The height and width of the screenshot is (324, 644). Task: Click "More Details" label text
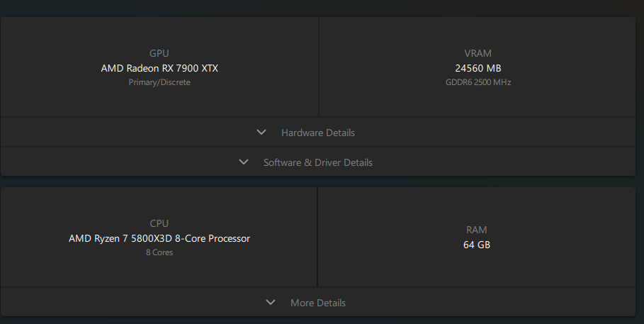(x=318, y=303)
